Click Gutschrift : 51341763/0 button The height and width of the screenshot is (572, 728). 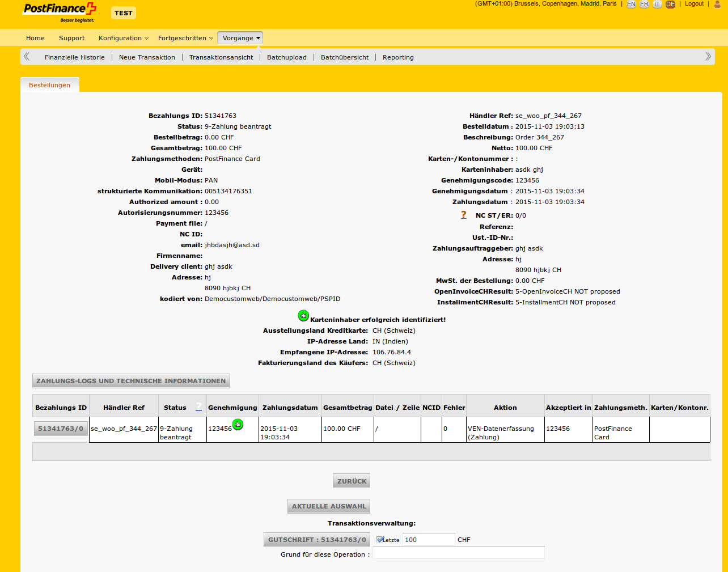click(317, 540)
